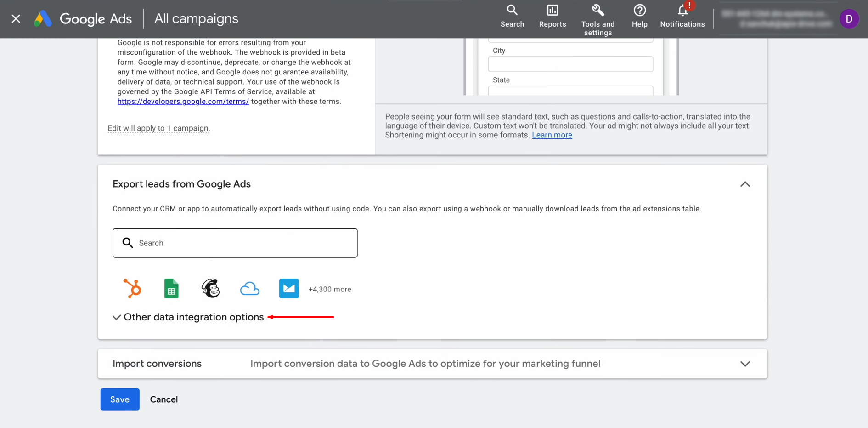Open the account avatar D
Viewport: 868px width, 428px height.
[x=849, y=19]
